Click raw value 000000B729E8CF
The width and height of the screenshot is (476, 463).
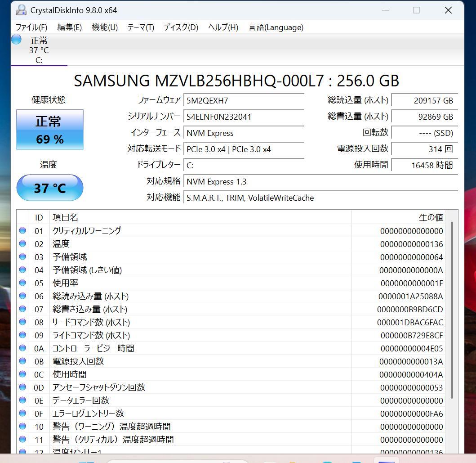click(x=412, y=336)
